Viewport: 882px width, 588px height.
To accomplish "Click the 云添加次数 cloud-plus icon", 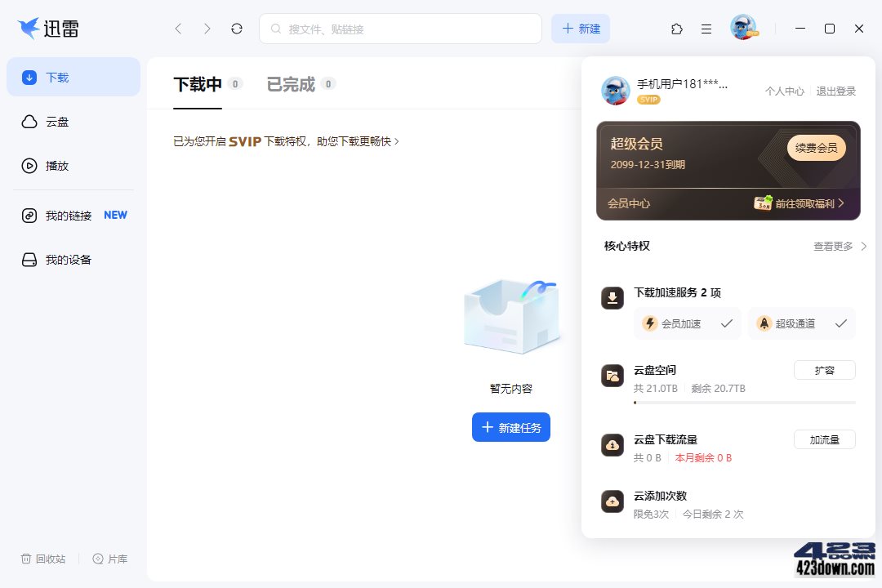I will (612, 501).
